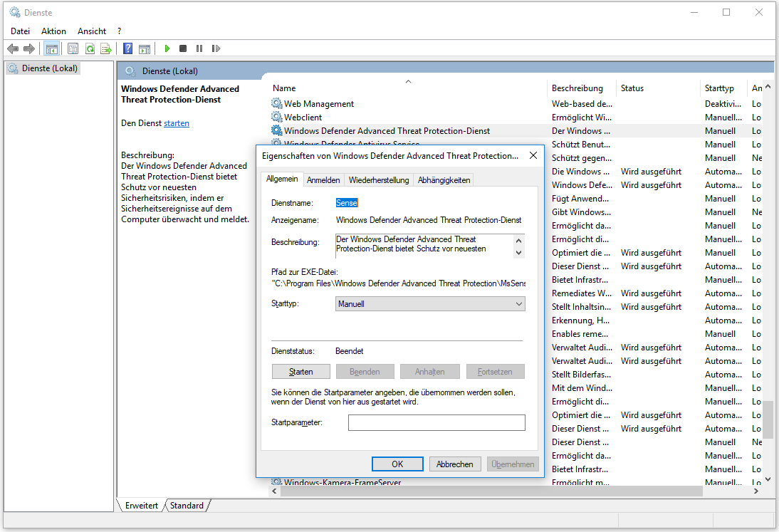The image size is (779, 532).
Task: Click the 'starten' link in left description pane
Action: coord(177,123)
